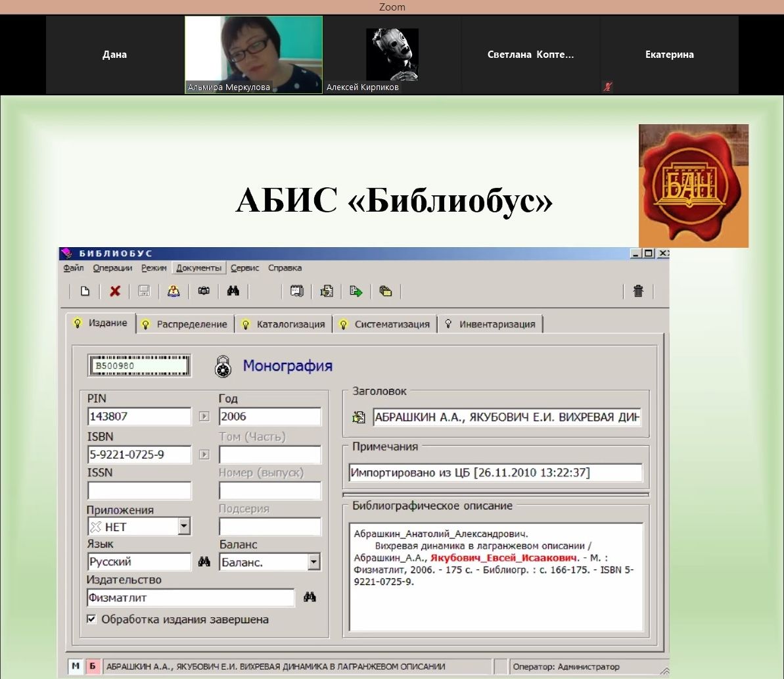
Task: Open search with toolbar binoculars icon
Action: pos(233,291)
